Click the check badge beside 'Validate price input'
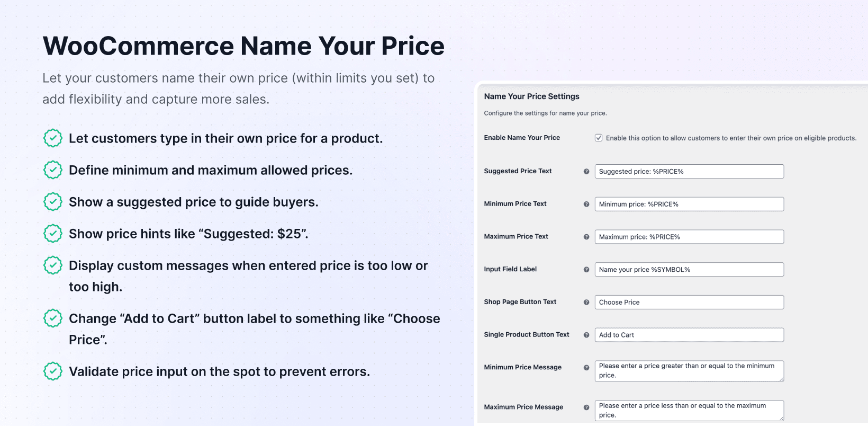This screenshot has width=868, height=426. point(53,371)
